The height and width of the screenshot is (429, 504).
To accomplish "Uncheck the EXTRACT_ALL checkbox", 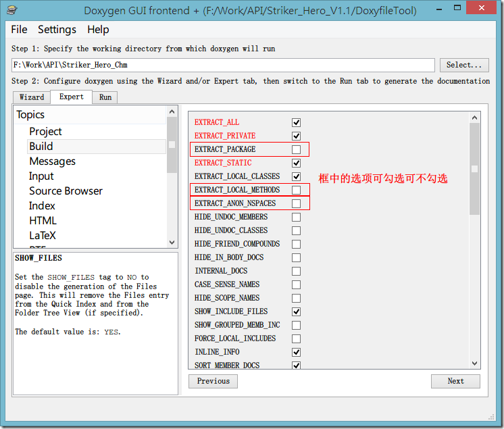I will click(x=296, y=122).
